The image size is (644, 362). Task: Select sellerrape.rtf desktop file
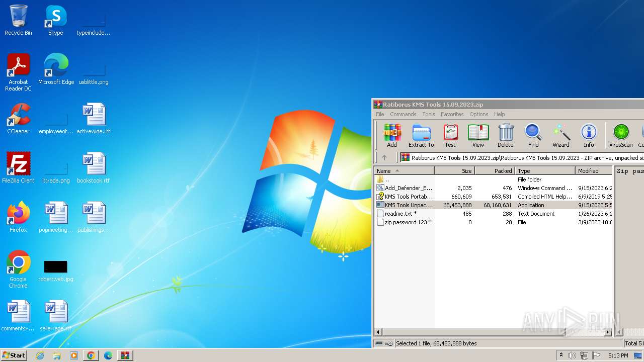(56, 316)
